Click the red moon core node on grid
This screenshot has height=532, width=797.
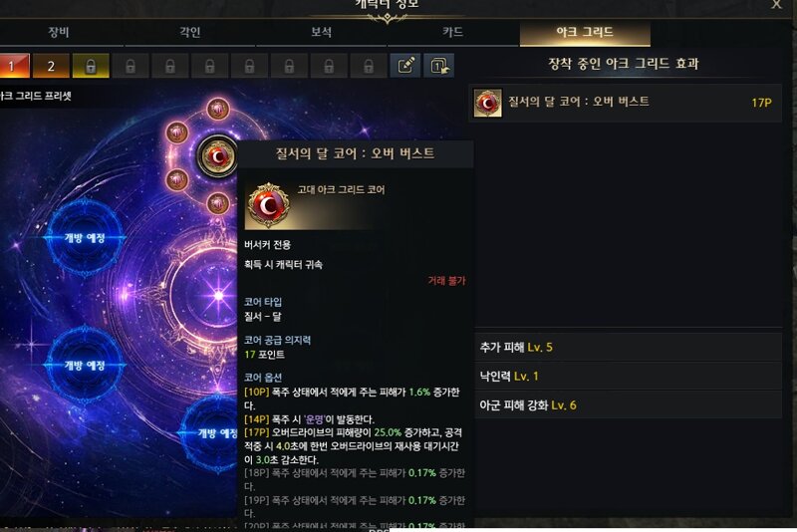pyautogui.click(x=217, y=156)
